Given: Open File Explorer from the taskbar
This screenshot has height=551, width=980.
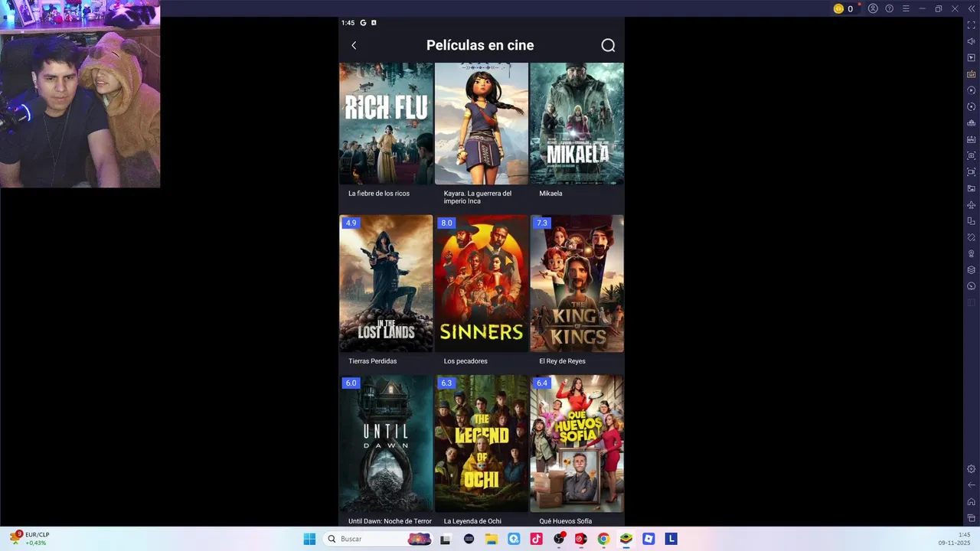Looking at the screenshot, I should pyautogui.click(x=492, y=539).
